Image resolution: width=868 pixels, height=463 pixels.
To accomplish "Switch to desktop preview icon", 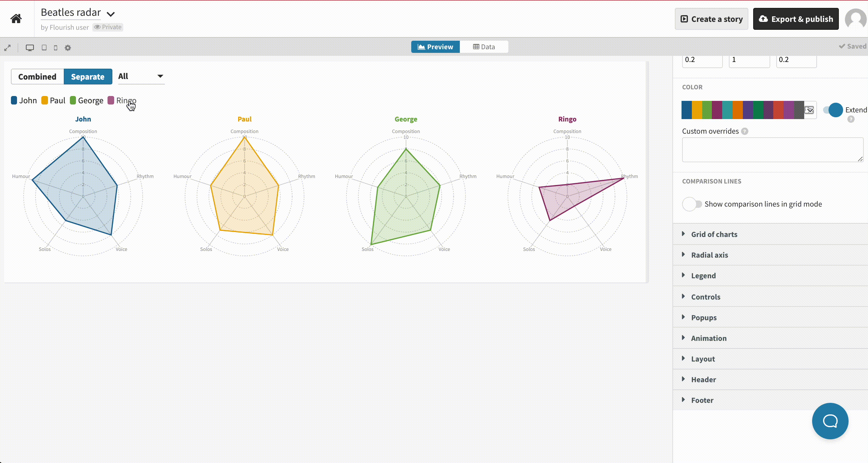I will (x=30, y=48).
